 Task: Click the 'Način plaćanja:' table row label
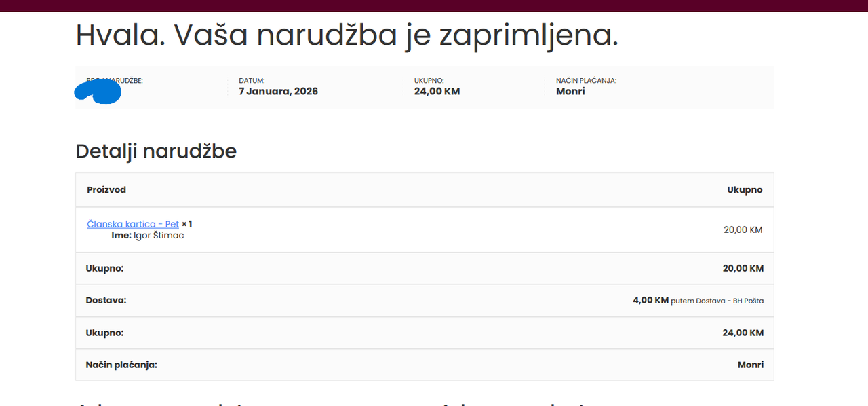pyautogui.click(x=121, y=365)
